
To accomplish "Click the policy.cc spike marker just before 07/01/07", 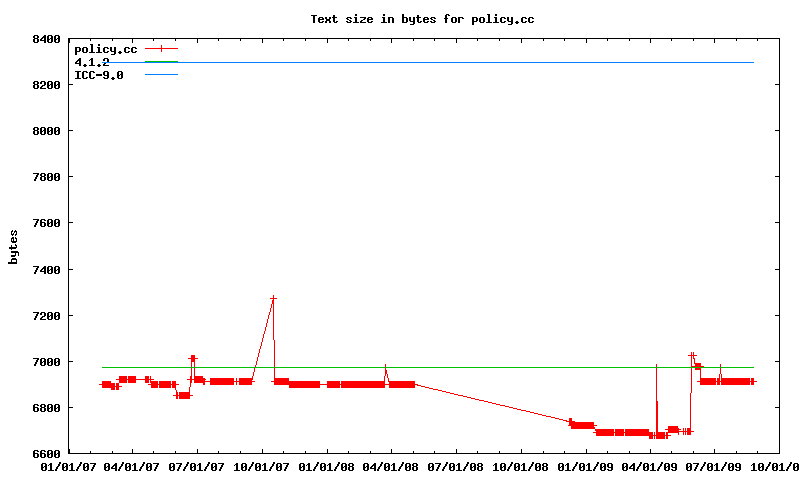I will click(x=193, y=358).
